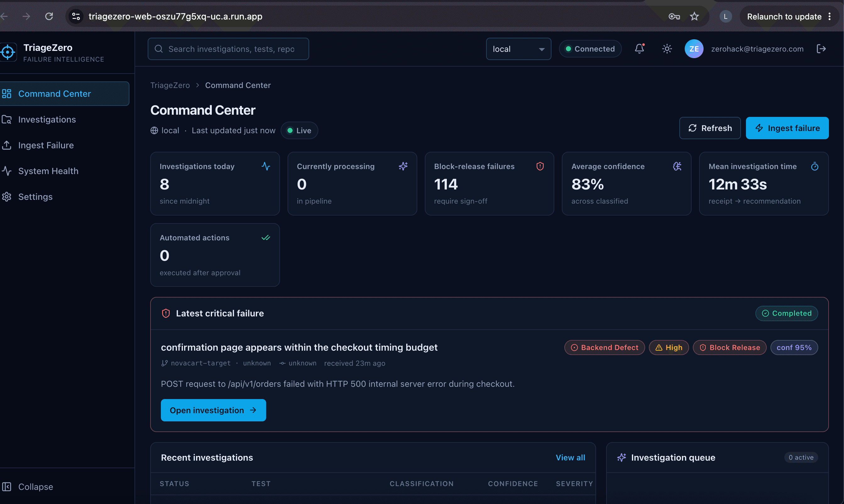The width and height of the screenshot is (844, 504).
Task: Click the Block Release tag
Action: 730,348
